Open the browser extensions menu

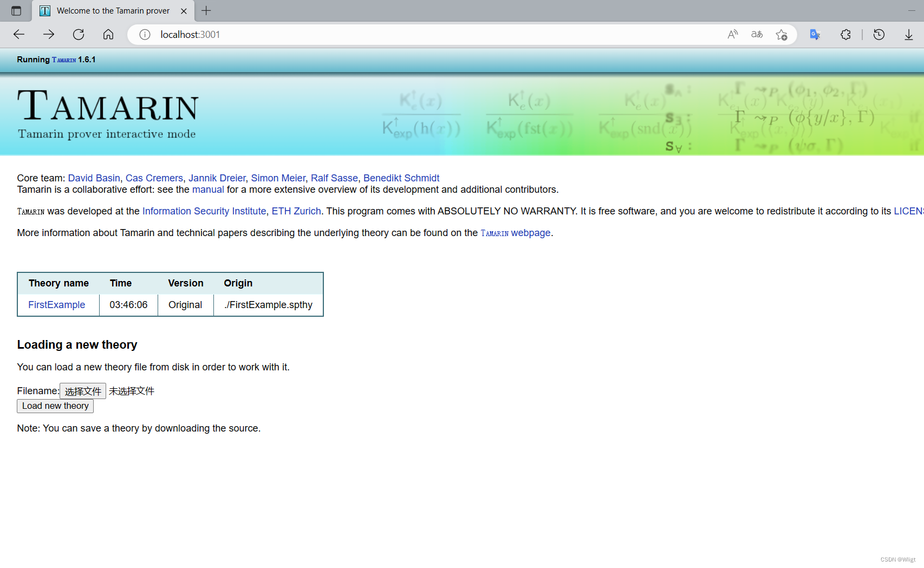845,35
